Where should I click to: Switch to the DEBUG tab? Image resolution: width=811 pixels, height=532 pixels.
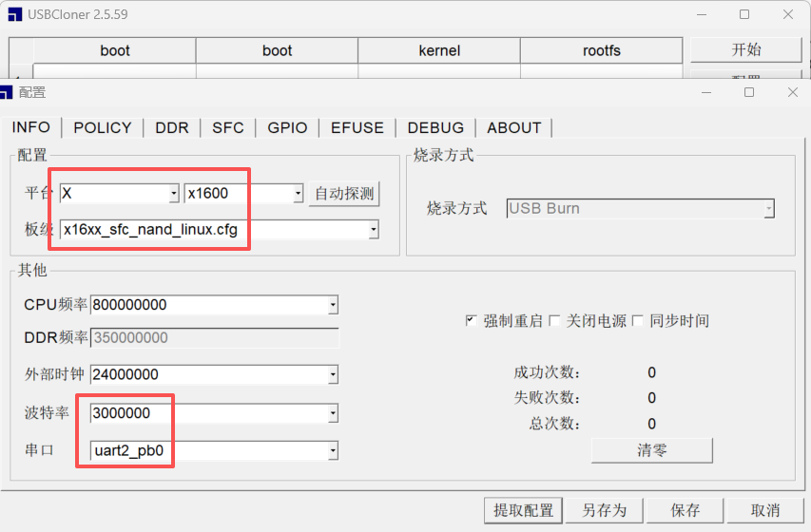[435, 127]
